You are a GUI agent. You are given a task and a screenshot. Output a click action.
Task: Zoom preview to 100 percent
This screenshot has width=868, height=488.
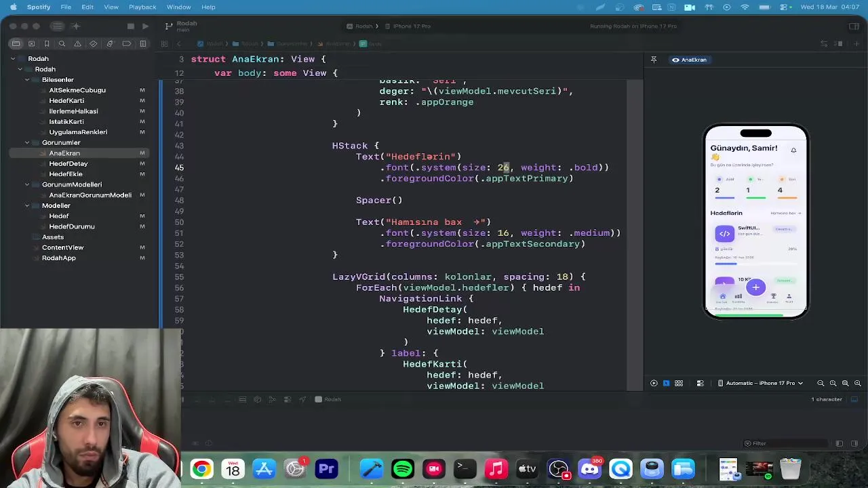pos(833,383)
